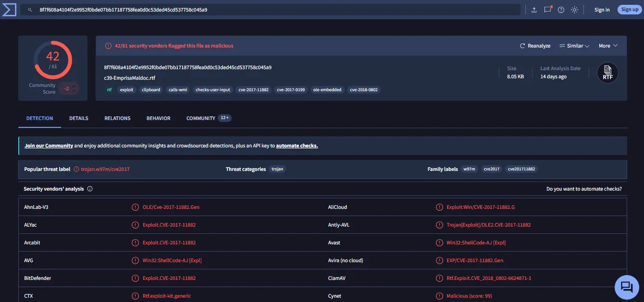Open the automate checks link

click(x=297, y=145)
